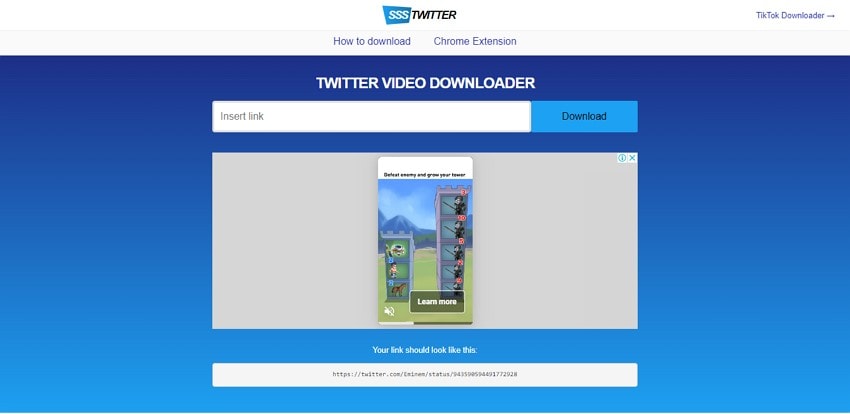
Task: Click the 'Your link should look like this' text
Action: (x=425, y=350)
